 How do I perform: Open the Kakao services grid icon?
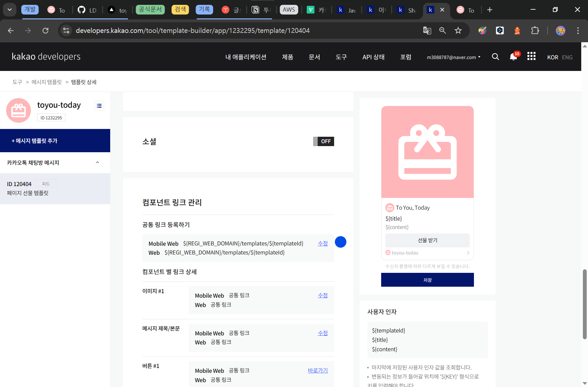(531, 56)
